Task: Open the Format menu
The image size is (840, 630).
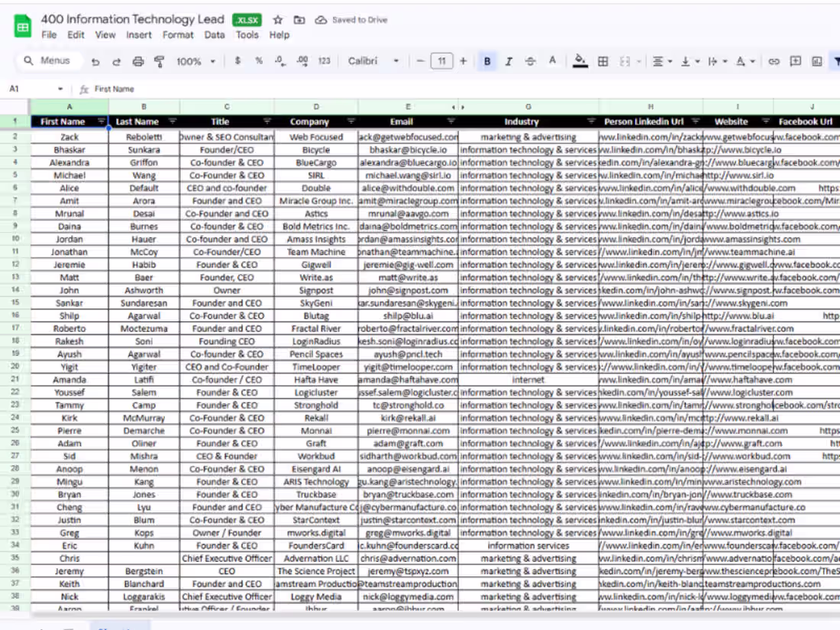Action: click(x=178, y=35)
